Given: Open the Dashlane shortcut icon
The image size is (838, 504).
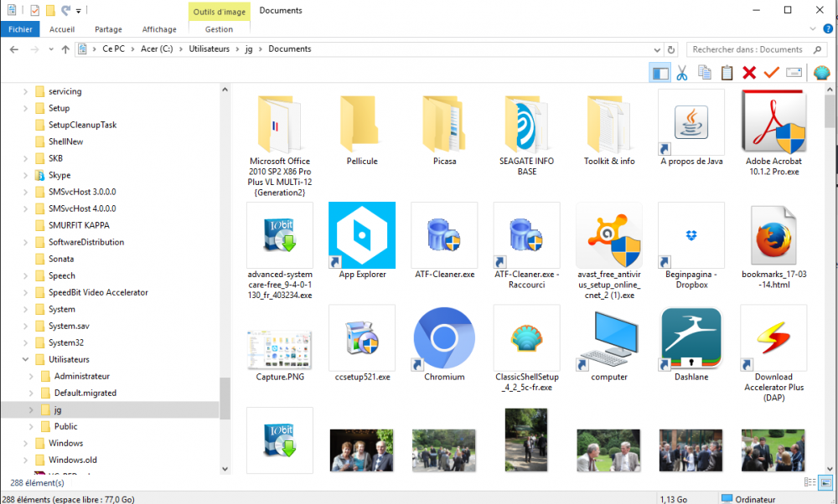Looking at the screenshot, I should [x=691, y=339].
